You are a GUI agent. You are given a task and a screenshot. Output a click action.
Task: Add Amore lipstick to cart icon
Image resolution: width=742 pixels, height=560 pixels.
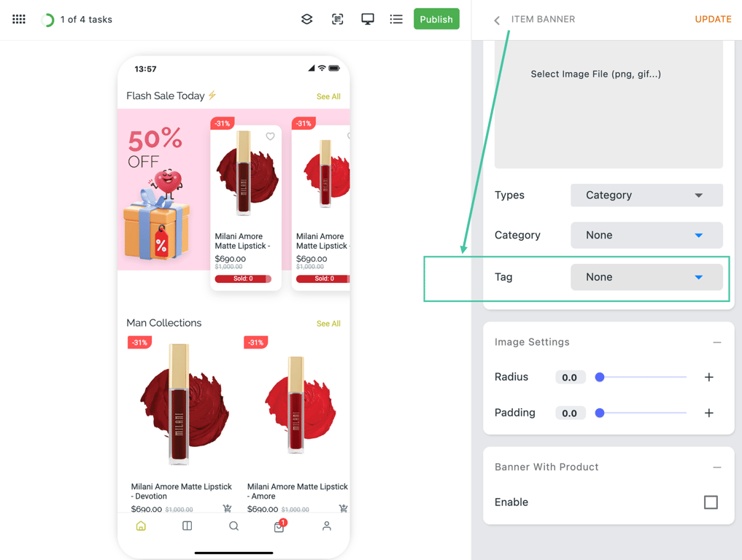tap(344, 508)
